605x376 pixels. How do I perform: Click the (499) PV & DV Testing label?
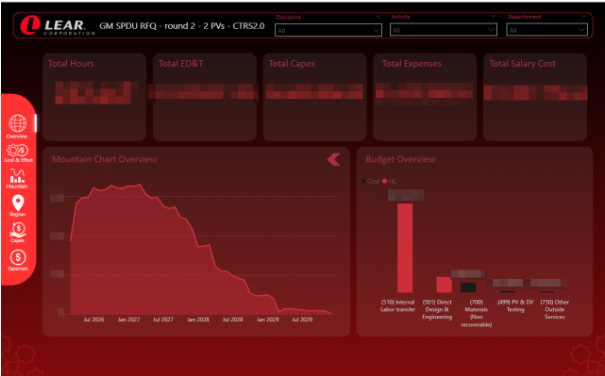point(515,306)
